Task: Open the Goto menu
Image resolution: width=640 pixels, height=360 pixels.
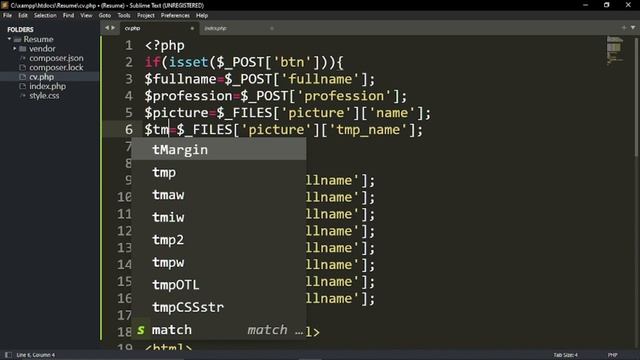Action: (x=104, y=16)
